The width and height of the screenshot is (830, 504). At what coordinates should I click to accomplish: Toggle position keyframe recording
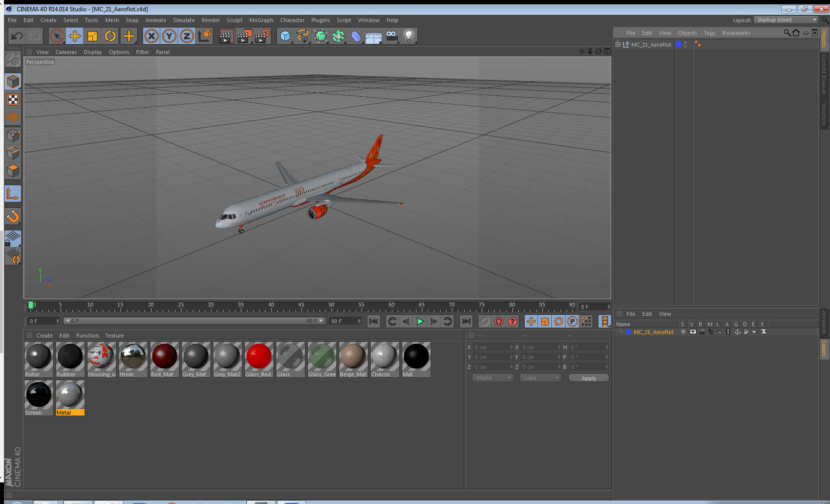pyautogui.click(x=531, y=321)
